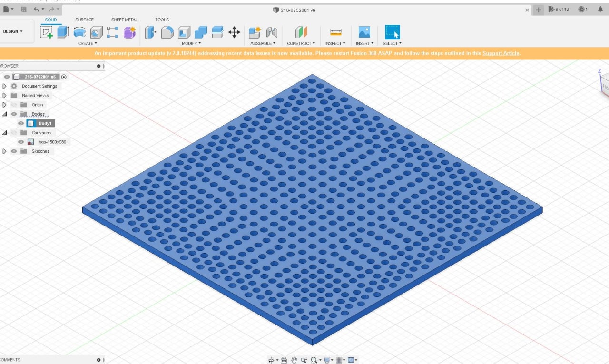Switch to the SHEET METAL tab
Image resolution: width=609 pixels, height=364 pixels.
[x=124, y=20]
